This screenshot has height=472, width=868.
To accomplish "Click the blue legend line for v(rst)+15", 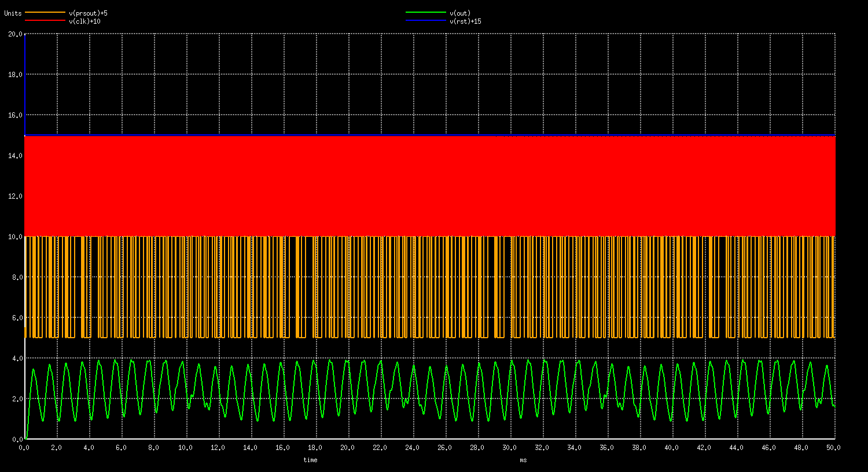I will [x=426, y=20].
